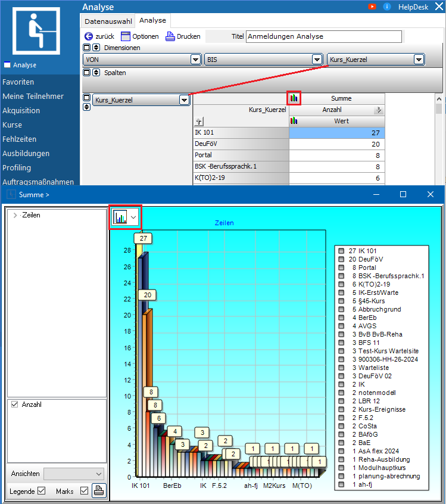Open the VON dimension dropdown
This screenshot has width=446, height=504.
point(195,60)
